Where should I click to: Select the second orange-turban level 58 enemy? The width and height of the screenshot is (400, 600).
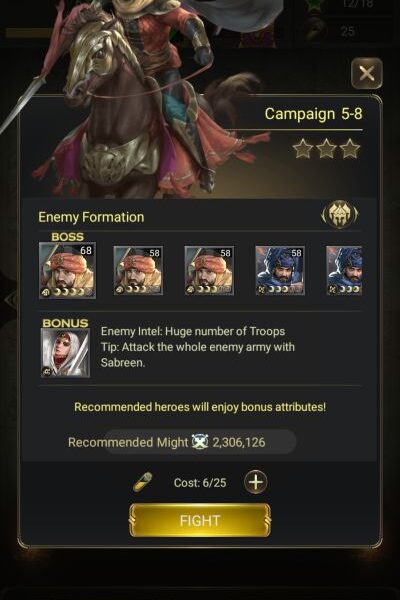point(138,270)
